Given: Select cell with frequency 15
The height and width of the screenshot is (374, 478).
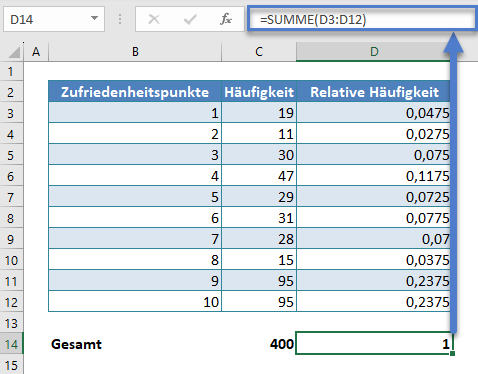Looking at the screenshot, I should (259, 260).
